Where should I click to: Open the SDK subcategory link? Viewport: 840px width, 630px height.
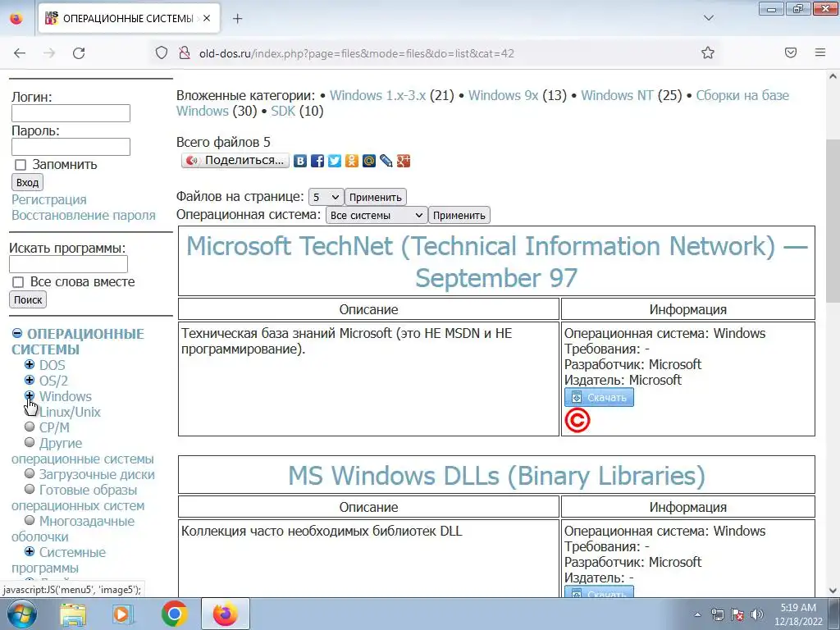click(x=283, y=111)
